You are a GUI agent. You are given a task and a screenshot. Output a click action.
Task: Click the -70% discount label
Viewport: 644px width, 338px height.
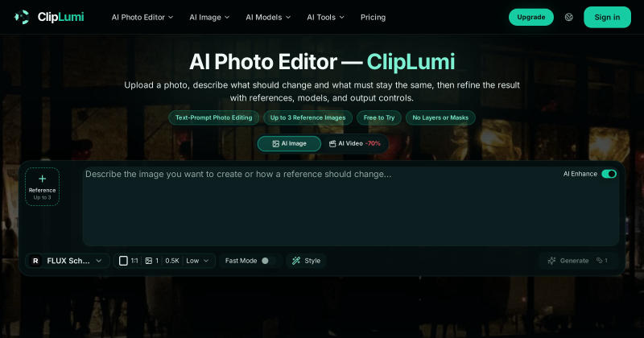coord(373,144)
